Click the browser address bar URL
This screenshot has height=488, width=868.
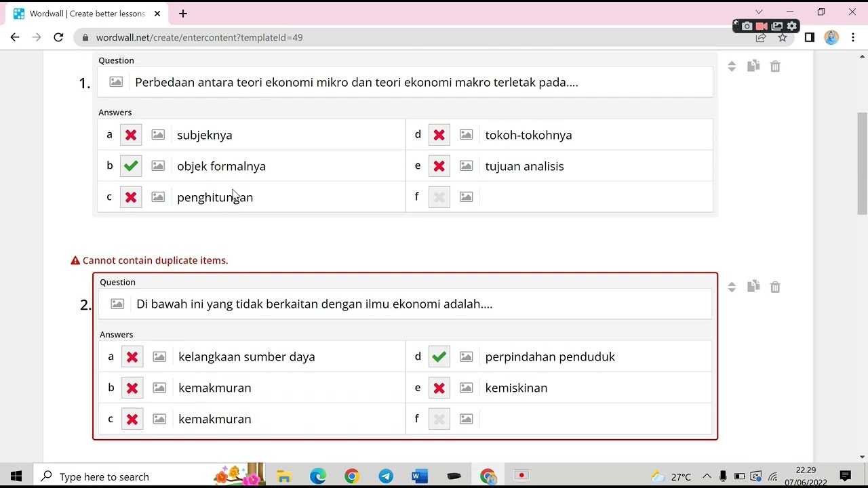(x=199, y=37)
